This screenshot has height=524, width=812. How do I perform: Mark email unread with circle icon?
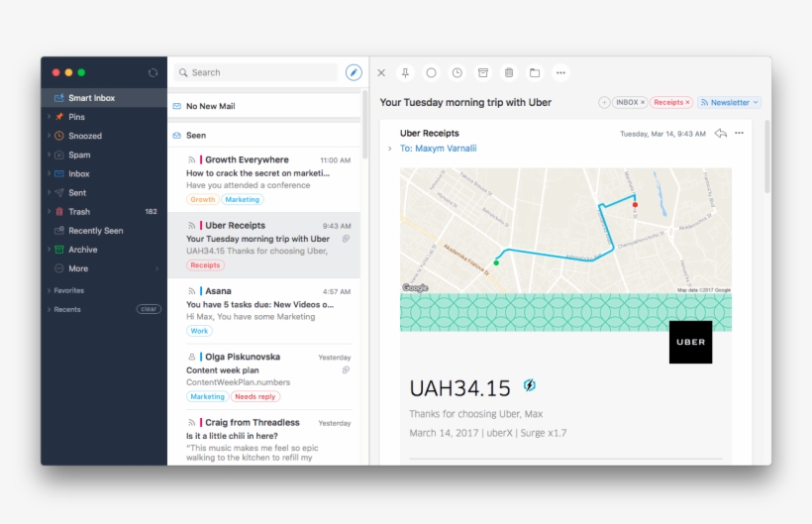click(x=431, y=72)
